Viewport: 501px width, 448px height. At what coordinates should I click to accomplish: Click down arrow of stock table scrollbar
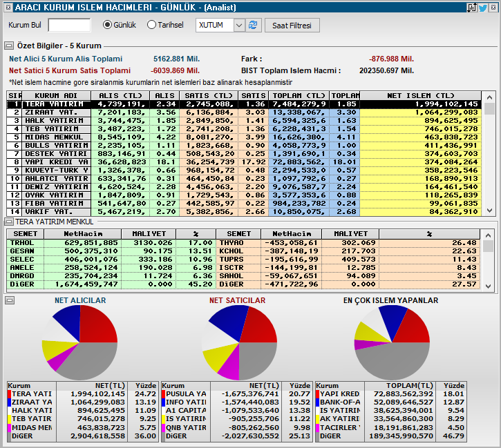coord(488,286)
